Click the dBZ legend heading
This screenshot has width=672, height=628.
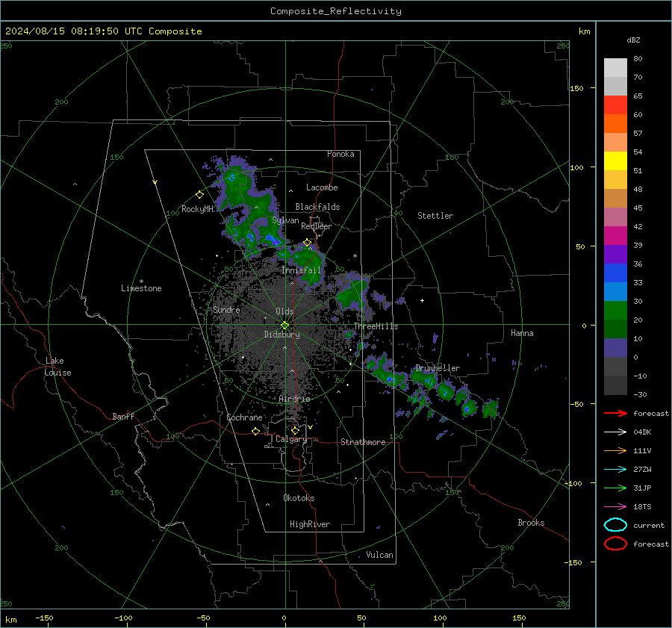click(x=633, y=40)
